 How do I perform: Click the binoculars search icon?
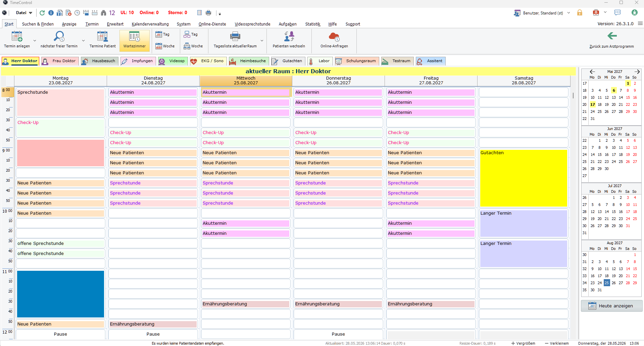pos(103,13)
